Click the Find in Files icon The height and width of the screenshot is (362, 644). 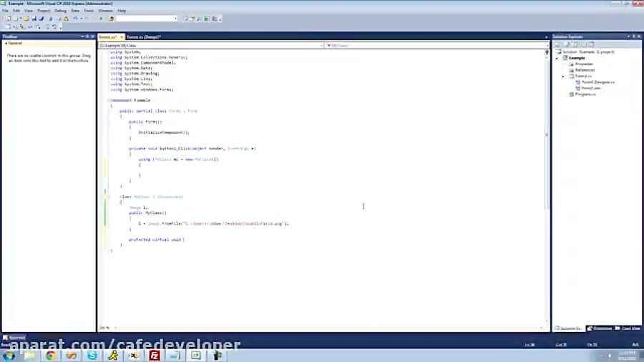(111, 19)
